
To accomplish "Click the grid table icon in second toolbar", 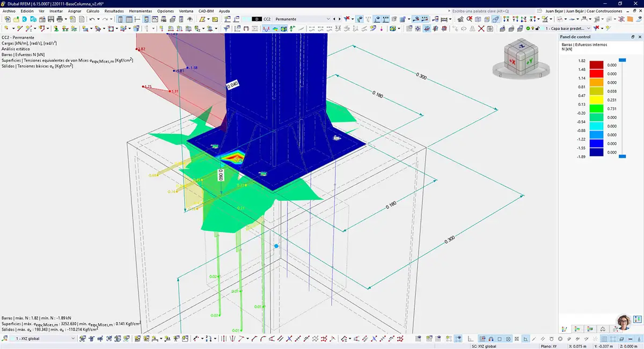I will tap(408, 28).
